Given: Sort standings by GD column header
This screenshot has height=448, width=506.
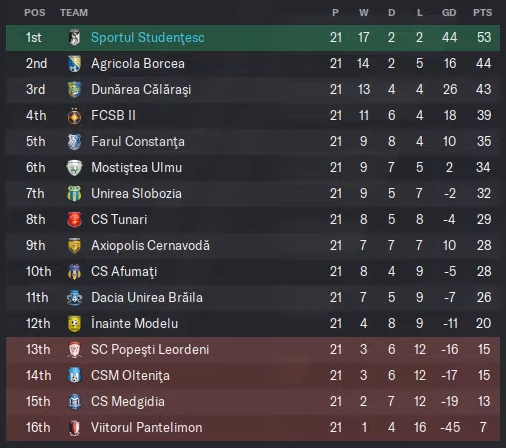Looking at the screenshot, I should click(x=449, y=13).
